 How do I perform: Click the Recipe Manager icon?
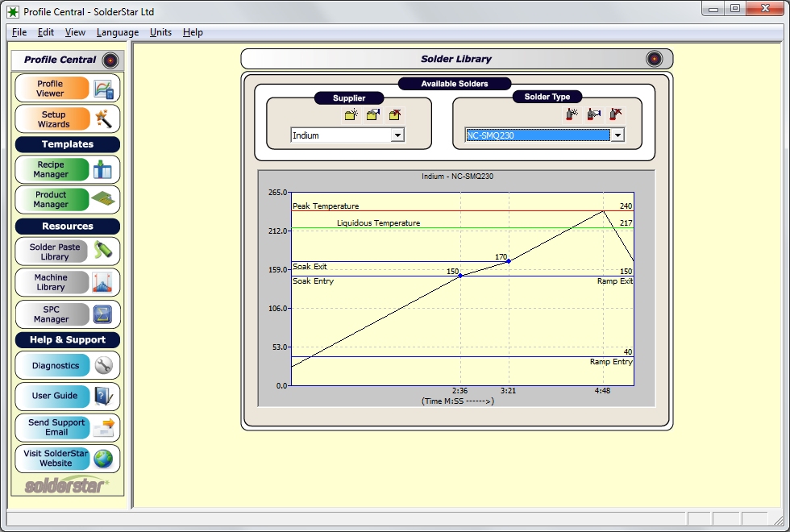pyautogui.click(x=103, y=169)
